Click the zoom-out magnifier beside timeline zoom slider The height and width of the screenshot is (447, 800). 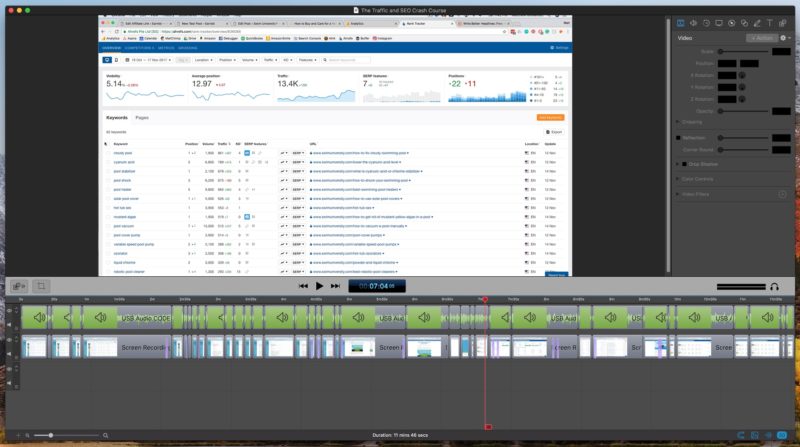point(28,435)
